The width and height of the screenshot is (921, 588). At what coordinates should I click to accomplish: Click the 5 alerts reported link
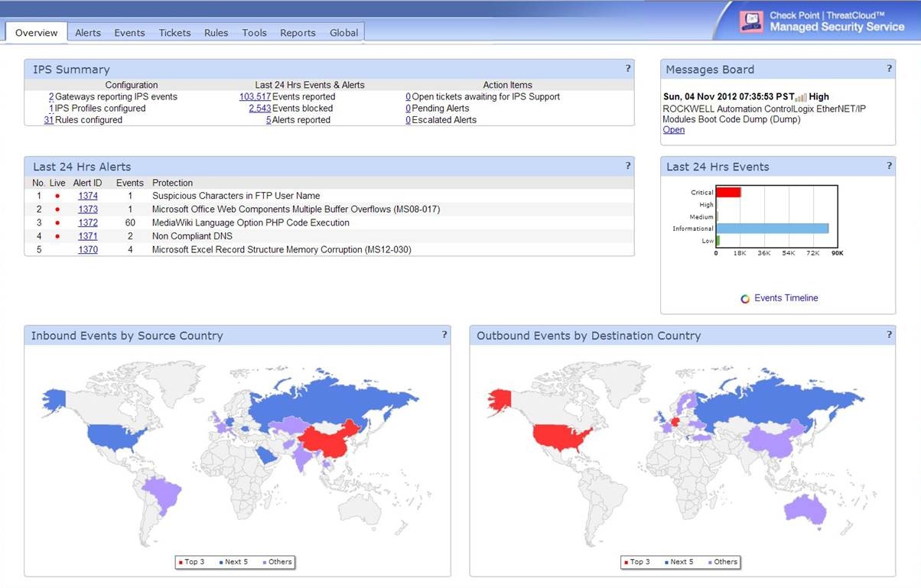click(268, 120)
